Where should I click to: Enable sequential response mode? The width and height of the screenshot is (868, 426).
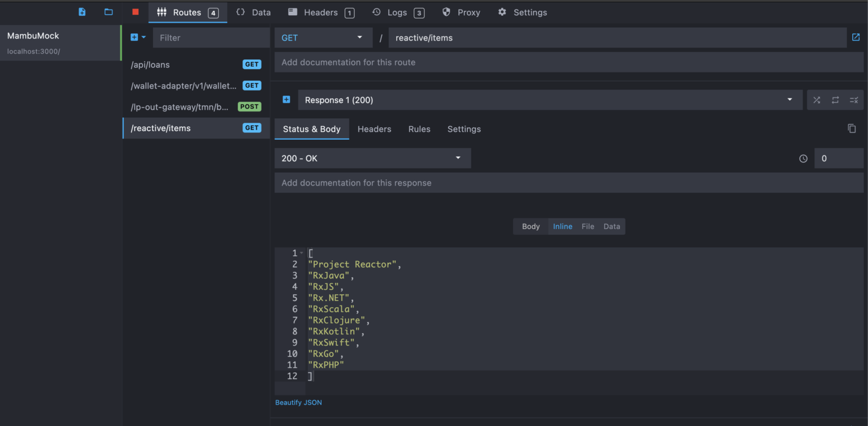pyautogui.click(x=835, y=100)
